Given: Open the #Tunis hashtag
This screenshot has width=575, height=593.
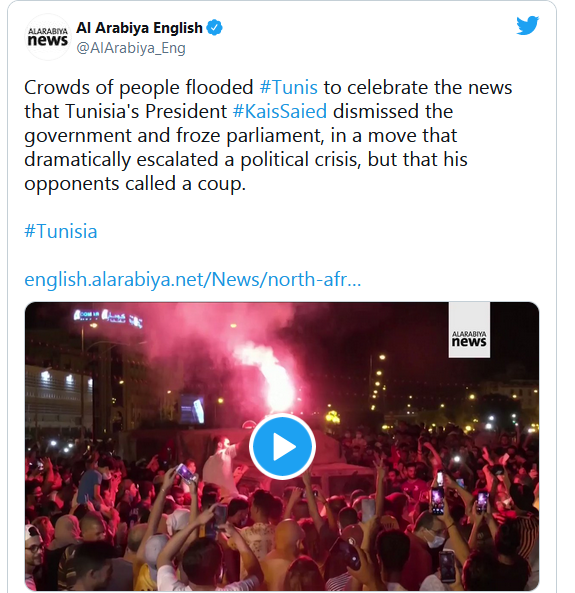Looking at the screenshot, I should pos(289,87).
